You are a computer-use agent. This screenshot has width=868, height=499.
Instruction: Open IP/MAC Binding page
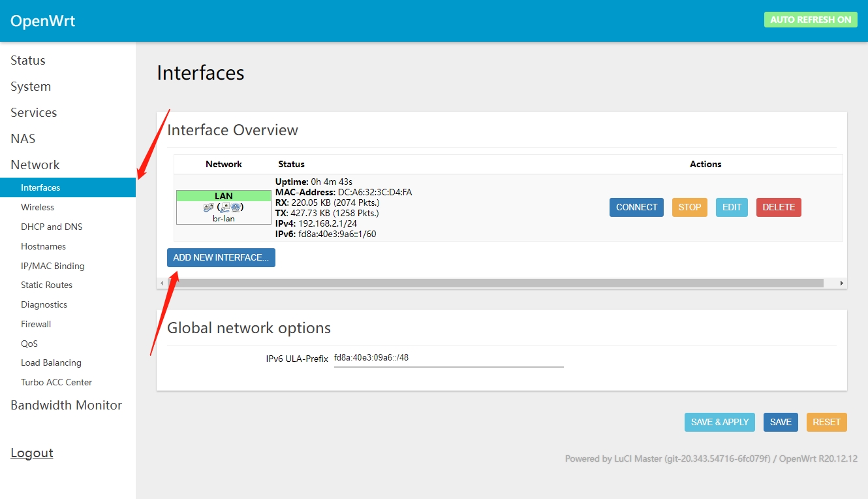[53, 266]
